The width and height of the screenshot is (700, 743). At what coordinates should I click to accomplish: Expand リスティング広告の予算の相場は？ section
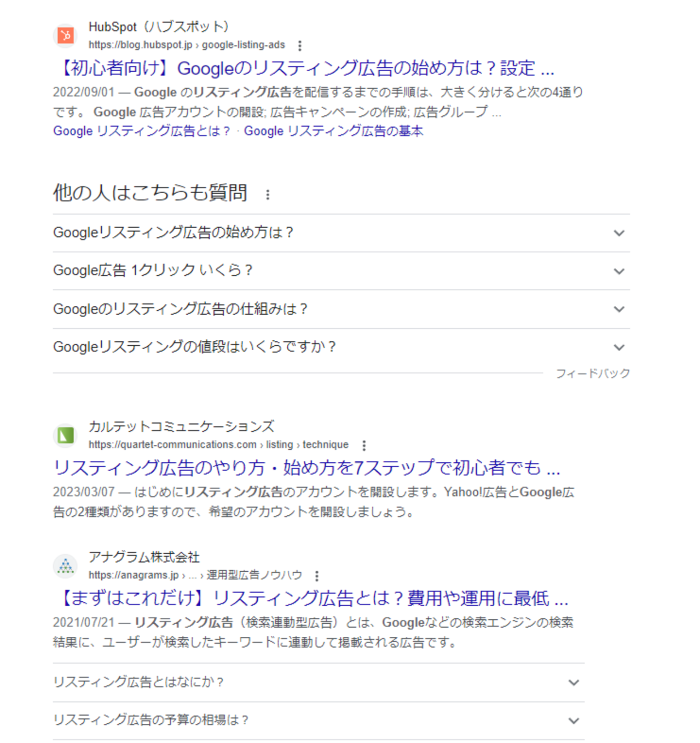click(x=573, y=721)
